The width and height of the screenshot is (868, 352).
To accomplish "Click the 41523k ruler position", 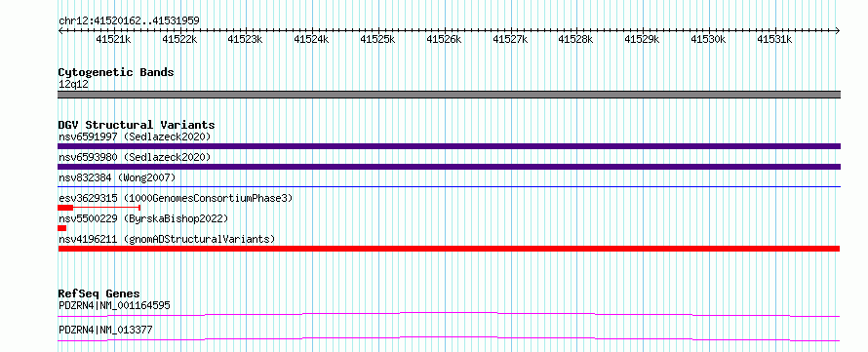I will point(245,39).
